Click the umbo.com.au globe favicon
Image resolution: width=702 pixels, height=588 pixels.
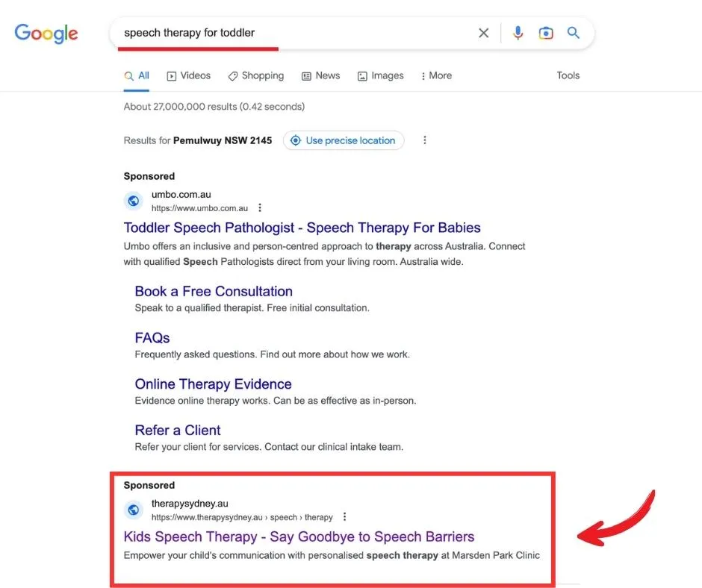(x=134, y=201)
